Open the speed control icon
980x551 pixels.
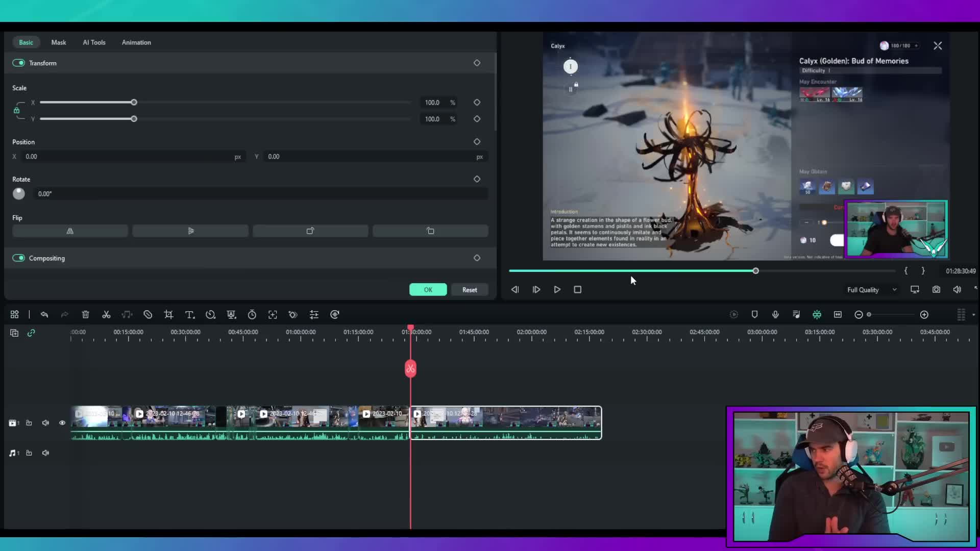point(210,315)
